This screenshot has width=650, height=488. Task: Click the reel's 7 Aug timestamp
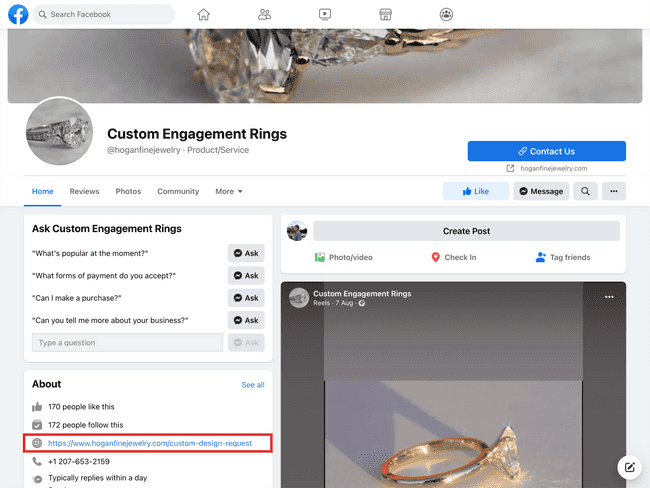[x=344, y=303]
